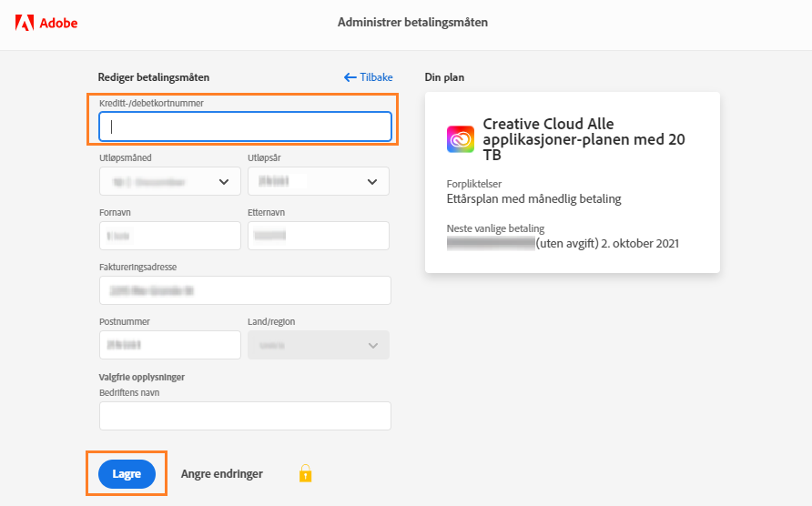This screenshot has height=506, width=812.
Task: Focus the Postnummer input
Action: (x=169, y=345)
